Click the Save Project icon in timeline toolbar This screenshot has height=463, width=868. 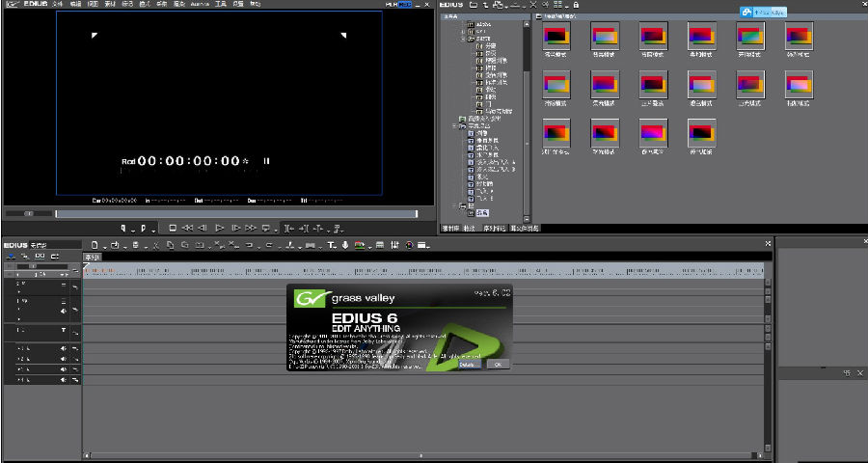135,245
